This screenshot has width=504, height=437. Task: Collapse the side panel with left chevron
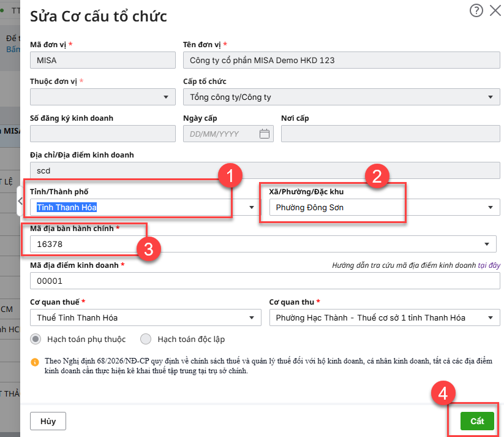click(20, 200)
